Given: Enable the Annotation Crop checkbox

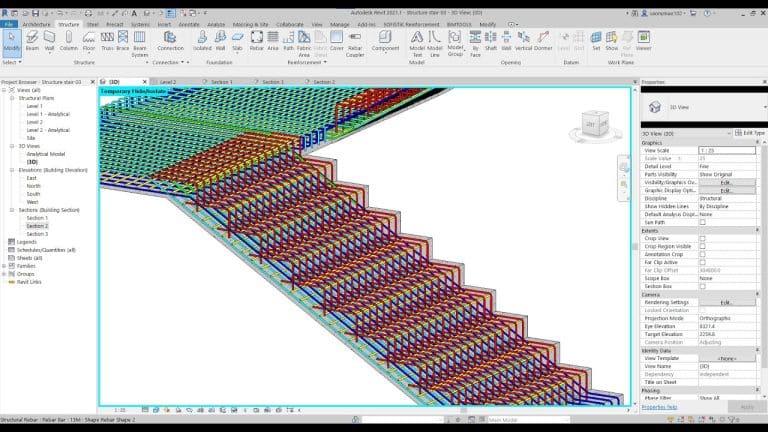Looking at the screenshot, I should coord(702,254).
